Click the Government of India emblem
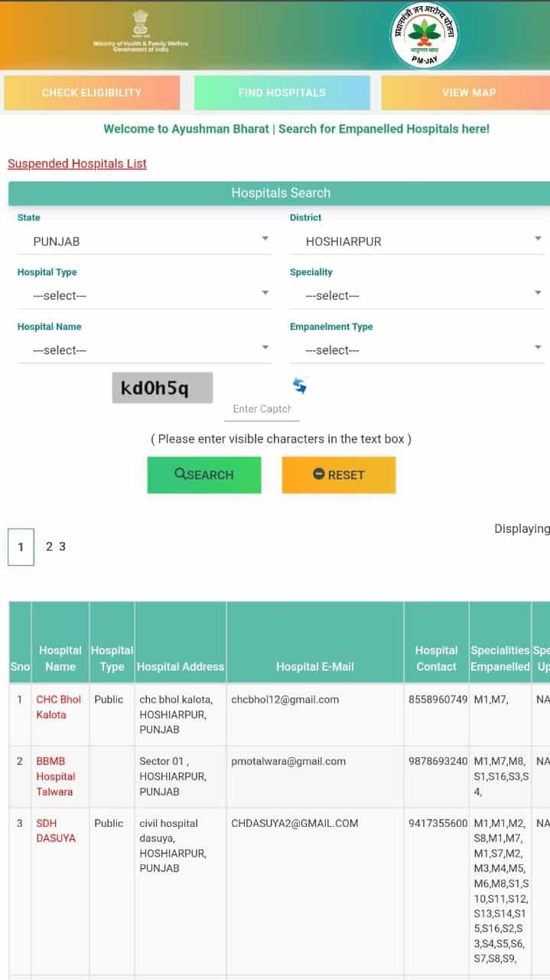 (140, 23)
